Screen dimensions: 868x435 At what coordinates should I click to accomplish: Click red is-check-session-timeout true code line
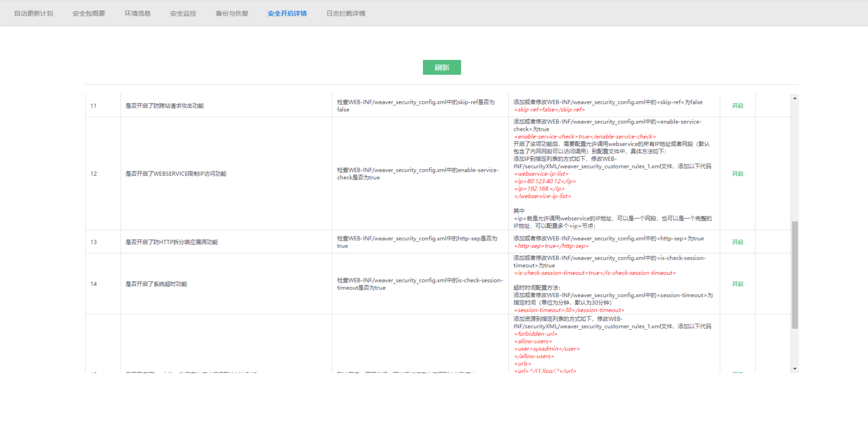595,273
